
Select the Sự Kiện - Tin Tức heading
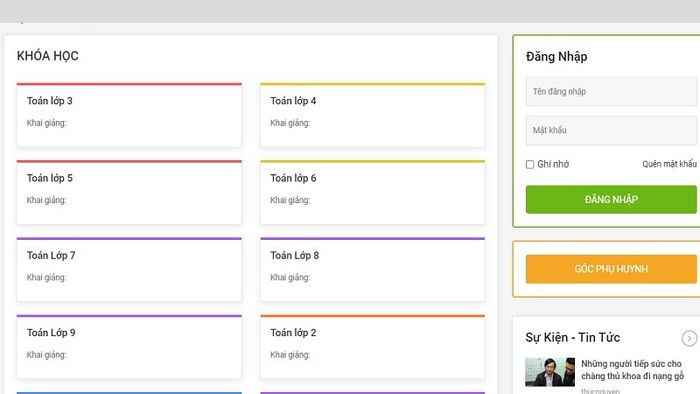click(573, 338)
